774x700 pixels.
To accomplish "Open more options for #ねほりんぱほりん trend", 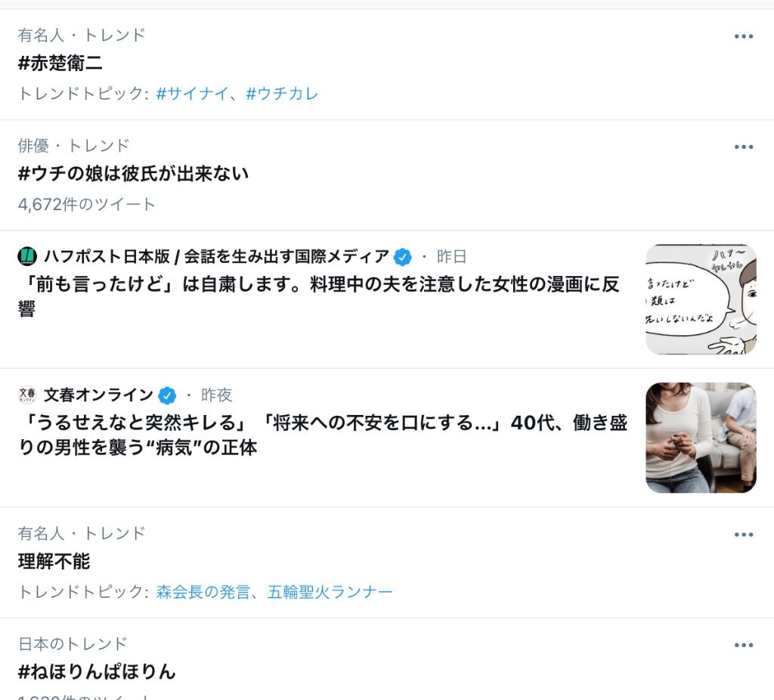I will click(744, 645).
